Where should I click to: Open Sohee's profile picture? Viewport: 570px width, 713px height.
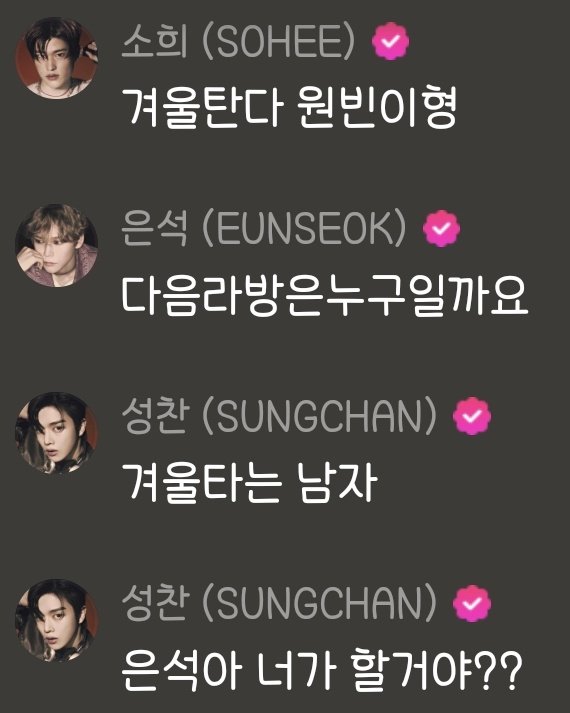(x=57, y=58)
